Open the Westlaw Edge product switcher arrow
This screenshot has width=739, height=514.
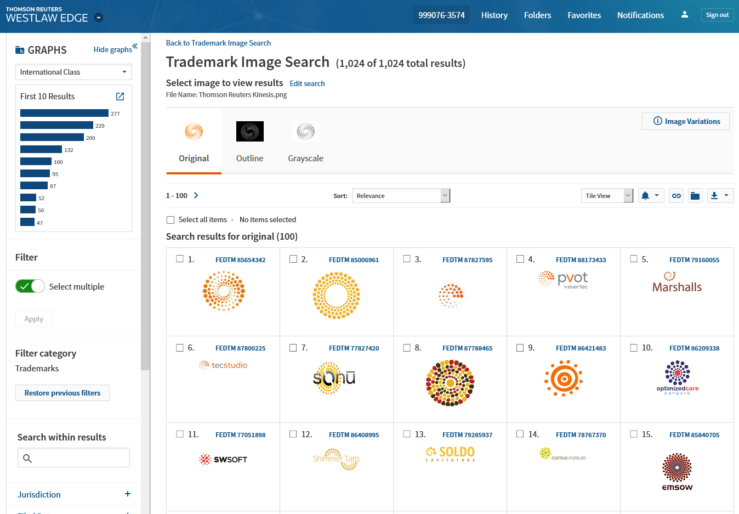coord(99,18)
